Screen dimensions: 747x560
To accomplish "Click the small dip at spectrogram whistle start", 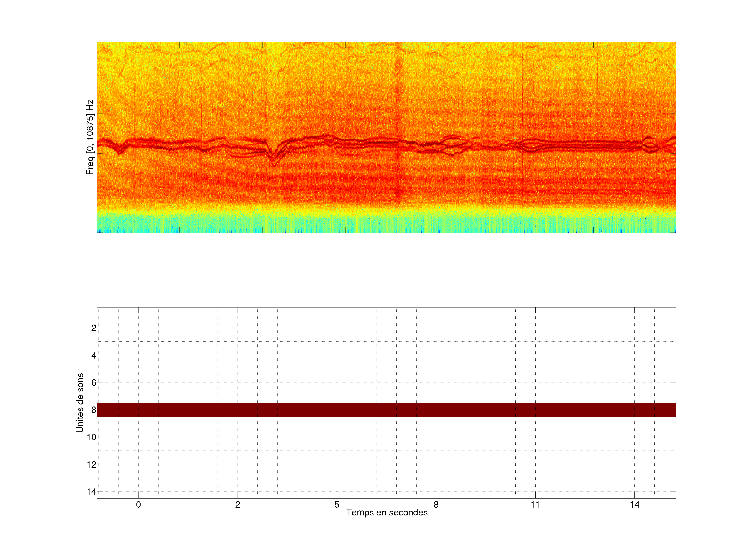I will coord(119,151).
